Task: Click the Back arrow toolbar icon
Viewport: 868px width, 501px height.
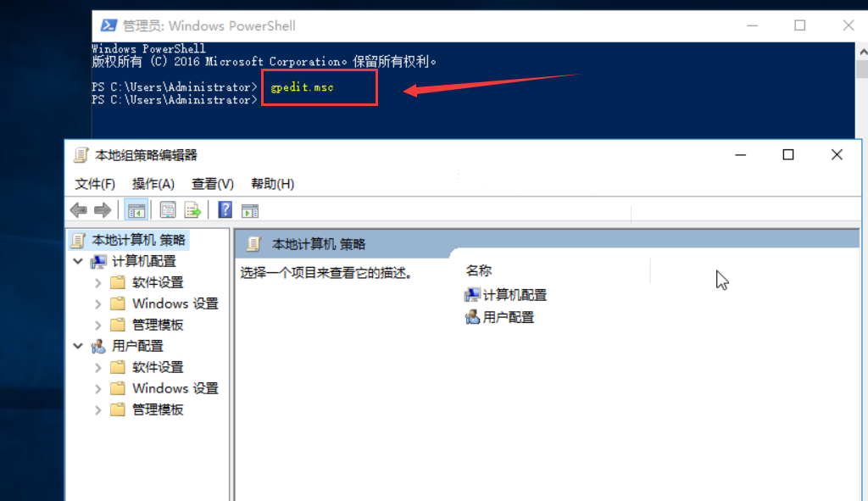Action: pyautogui.click(x=79, y=210)
